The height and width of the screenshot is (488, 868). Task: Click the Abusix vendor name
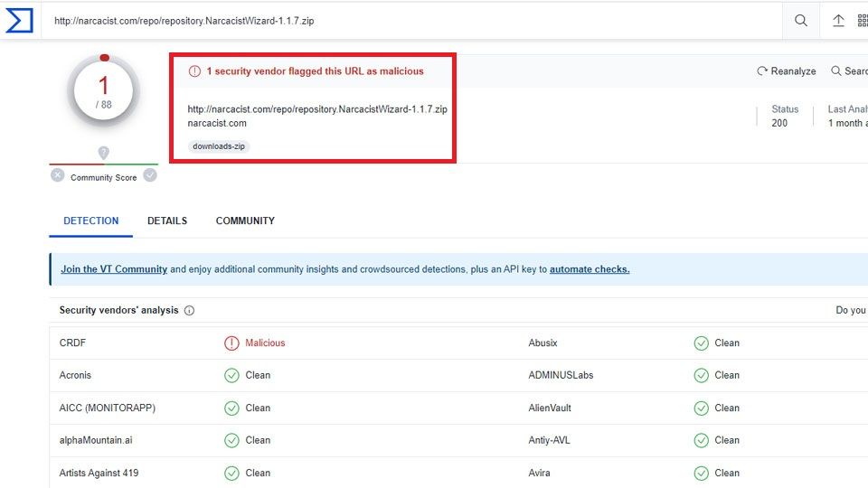pos(542,343)
